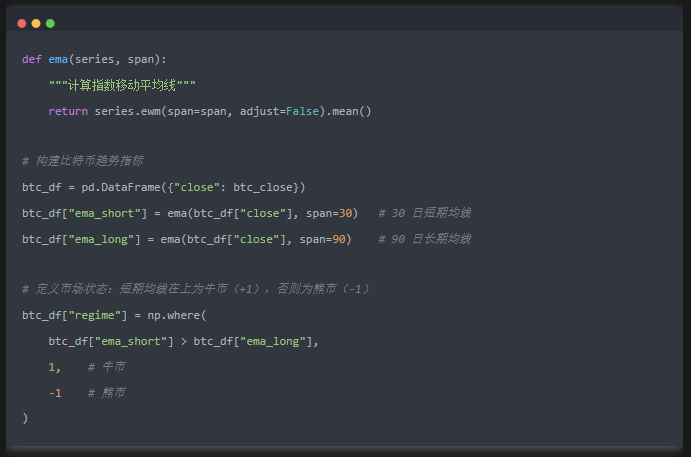This screenshot has height=457, width=691.
Task: Click the red close window dot
Action: point(22,23)
